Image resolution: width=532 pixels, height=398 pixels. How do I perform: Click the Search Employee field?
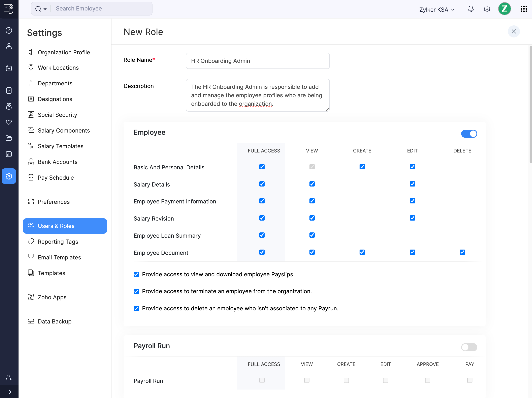pos(101,9)
